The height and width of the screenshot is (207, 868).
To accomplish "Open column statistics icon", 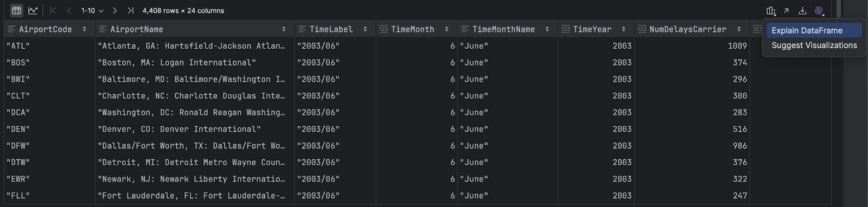I will coord(771,10).
